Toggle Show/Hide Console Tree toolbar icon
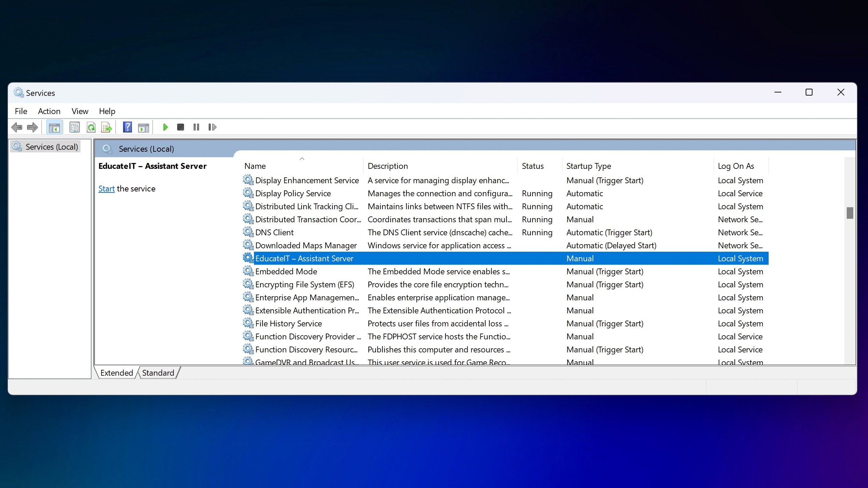 [x=54, y=127]
